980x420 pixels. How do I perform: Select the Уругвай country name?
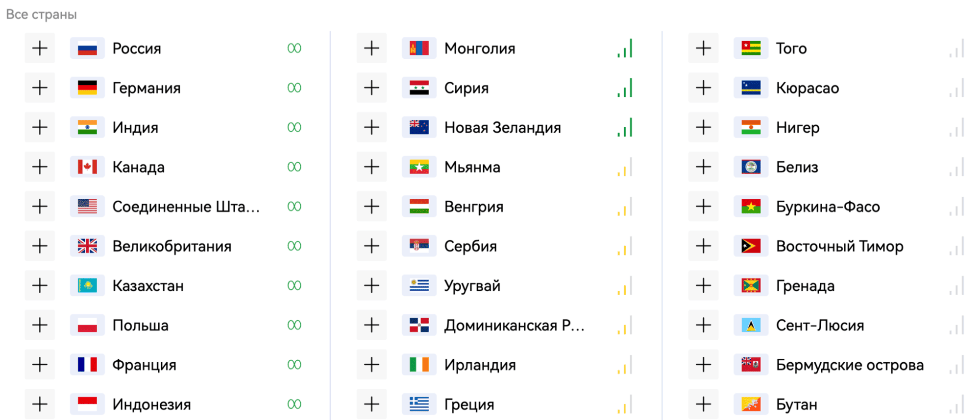[472, 286]
